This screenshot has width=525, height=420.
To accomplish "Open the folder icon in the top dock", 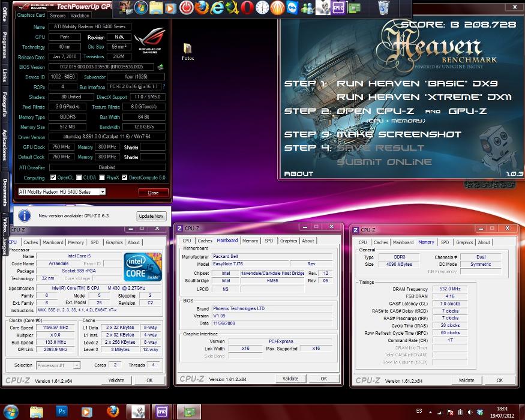I will [155, 8].
